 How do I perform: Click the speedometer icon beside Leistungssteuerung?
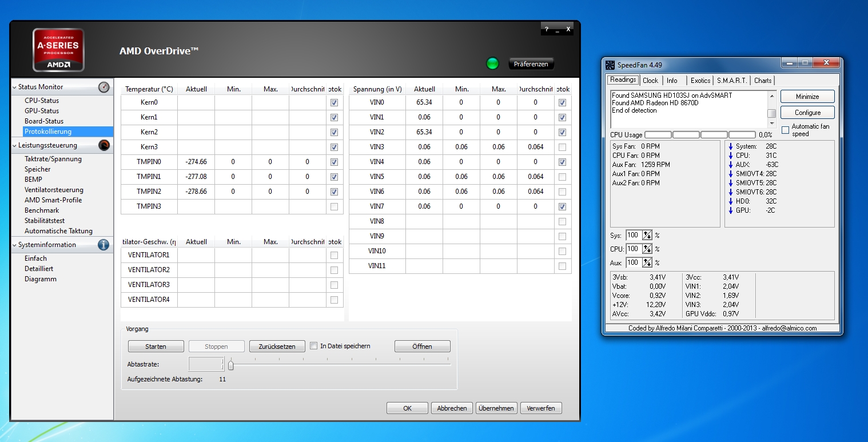pos(103,145)
